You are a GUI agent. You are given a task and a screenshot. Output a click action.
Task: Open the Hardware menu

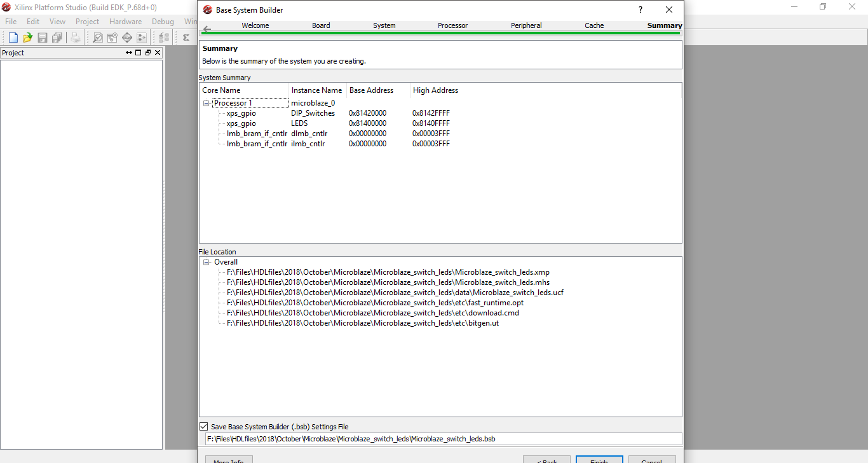(125, 22)
